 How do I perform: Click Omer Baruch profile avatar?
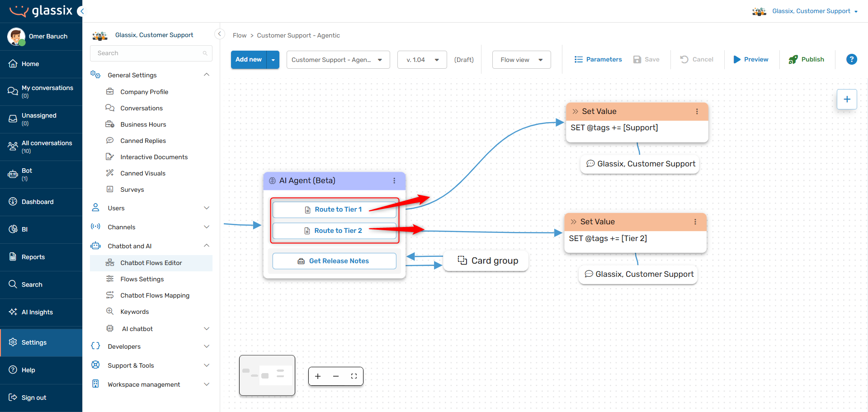tap(16, 36)
